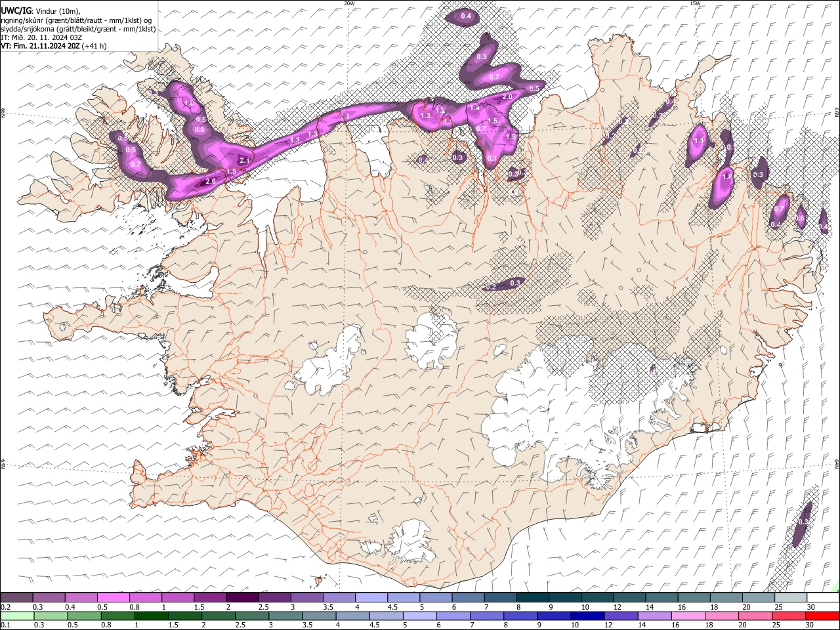Select dark teal top swatch between 8 and 9

point(532,597)
